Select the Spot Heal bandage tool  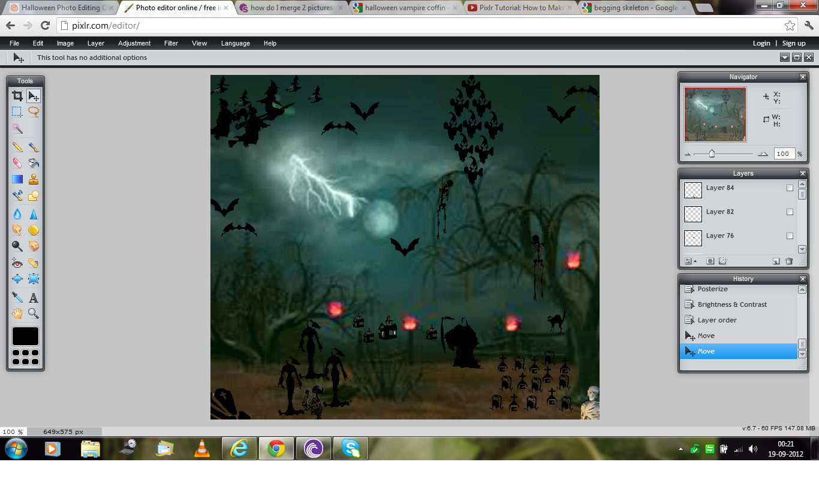34,263
